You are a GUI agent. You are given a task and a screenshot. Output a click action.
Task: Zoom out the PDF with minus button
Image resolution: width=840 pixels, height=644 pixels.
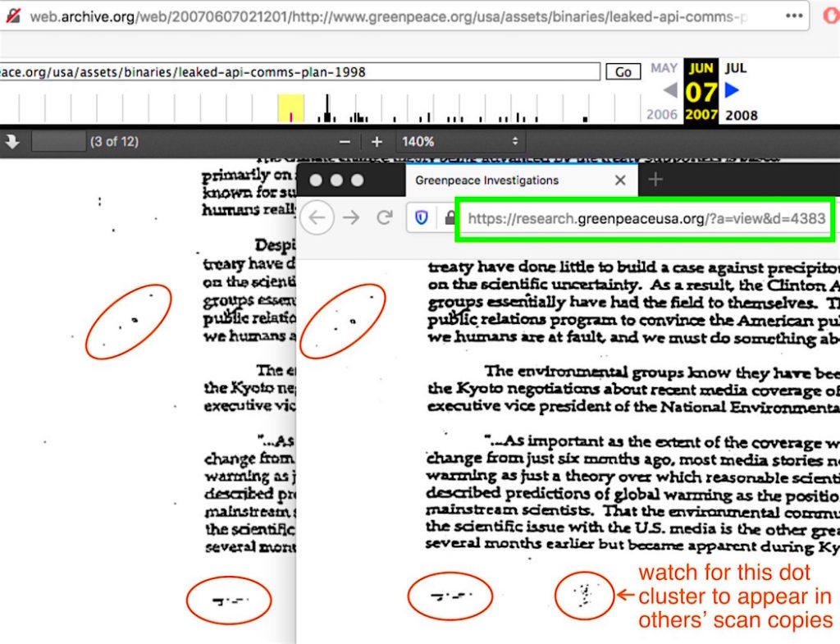pos(345,142)
